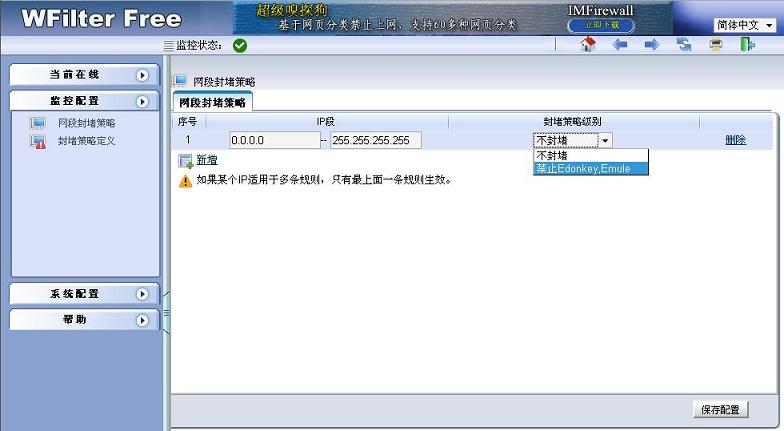Click the green logout door icon
Image resolution: width=784 pixels, height=431 pixels.
pos(747,44)
